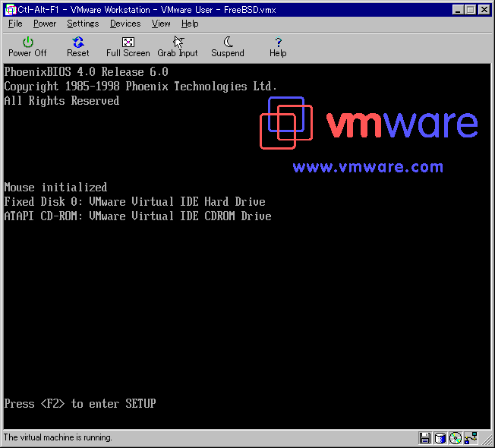Click the "All Rights Reserved" line
495x448 pixels.
[x=62, y=101]
